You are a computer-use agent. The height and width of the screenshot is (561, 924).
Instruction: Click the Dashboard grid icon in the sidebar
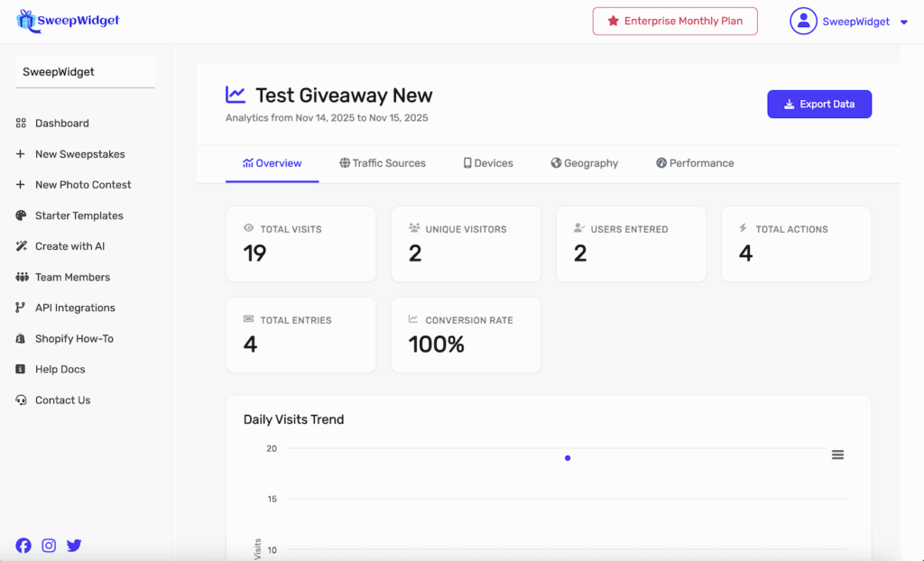21,124
